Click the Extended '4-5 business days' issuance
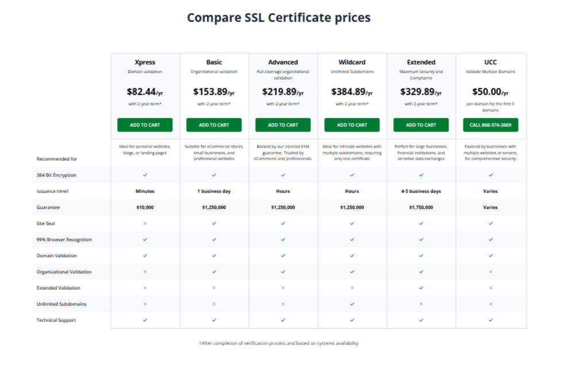Image resolution: width=588 pixels, height=365 pixels. 421,191
